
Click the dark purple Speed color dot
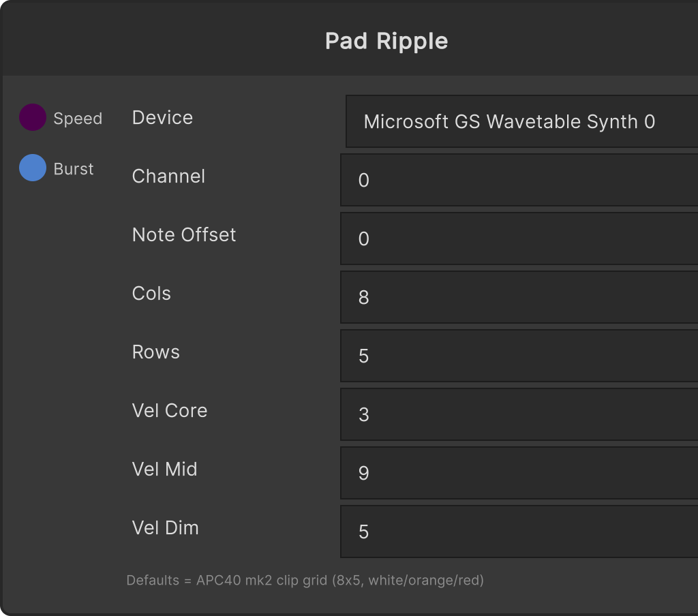click(x=33, y=117)
